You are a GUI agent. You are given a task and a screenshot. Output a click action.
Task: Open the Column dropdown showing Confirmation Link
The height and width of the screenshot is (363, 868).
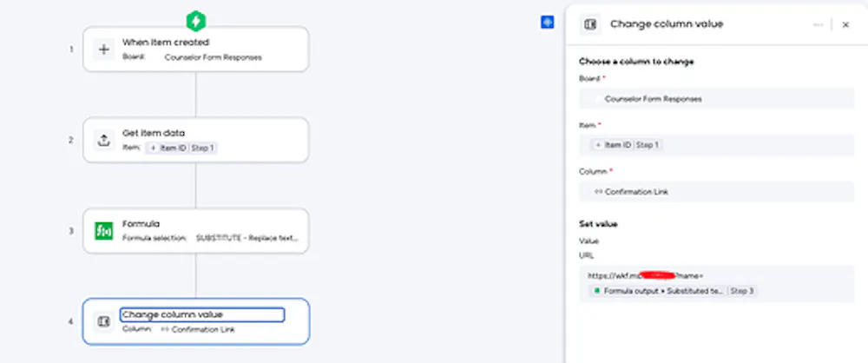tap(716, 192)
